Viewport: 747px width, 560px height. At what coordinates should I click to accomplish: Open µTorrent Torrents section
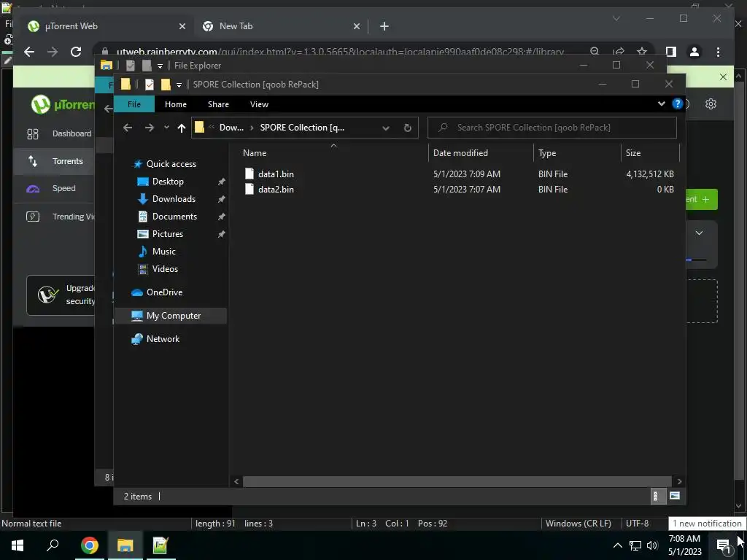[x=54, y=161]
